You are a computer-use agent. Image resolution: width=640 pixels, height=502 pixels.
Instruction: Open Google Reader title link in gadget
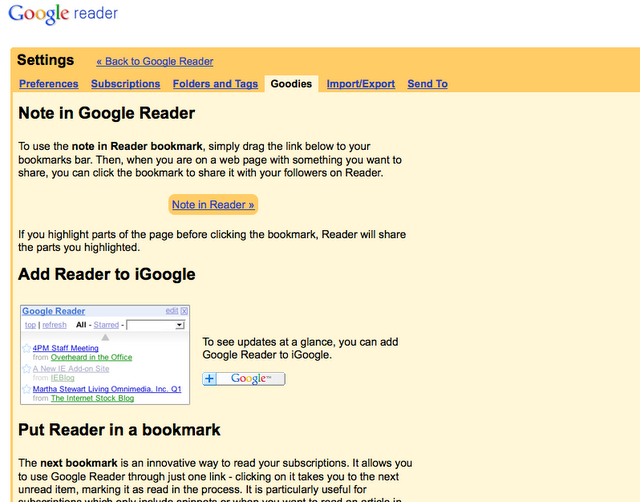53,311
